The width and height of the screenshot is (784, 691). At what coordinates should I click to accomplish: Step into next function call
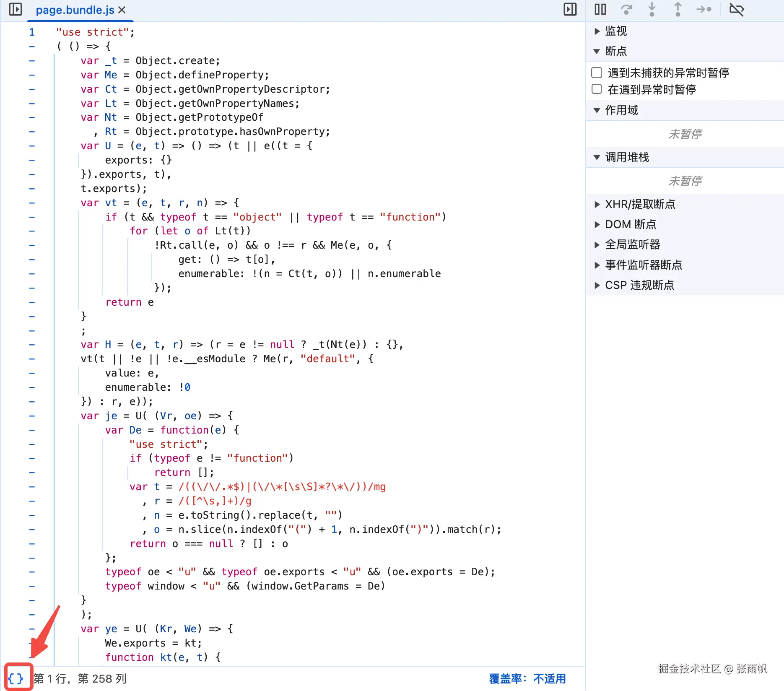[x=652, y=9]
